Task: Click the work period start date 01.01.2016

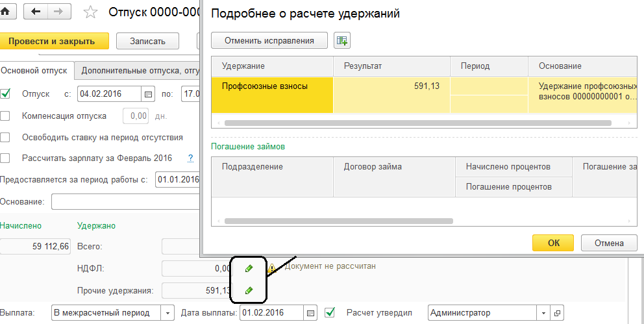Action: 178,179
